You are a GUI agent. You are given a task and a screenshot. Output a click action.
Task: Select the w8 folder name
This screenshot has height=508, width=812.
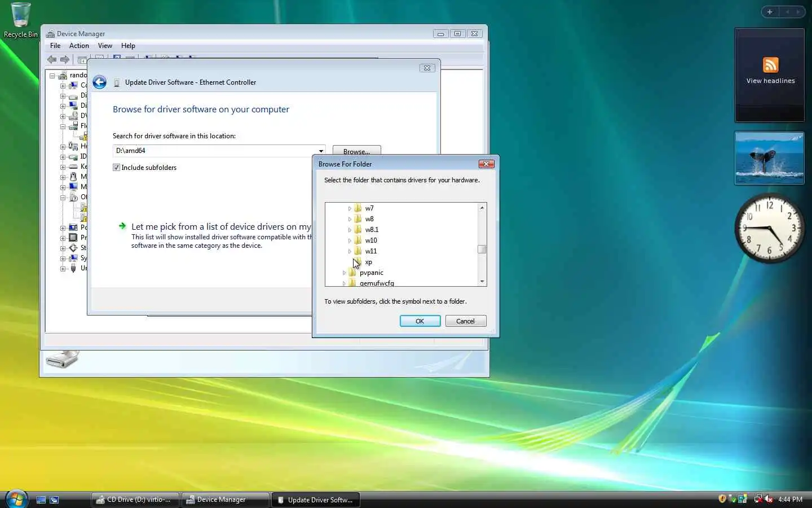point(369,219)
